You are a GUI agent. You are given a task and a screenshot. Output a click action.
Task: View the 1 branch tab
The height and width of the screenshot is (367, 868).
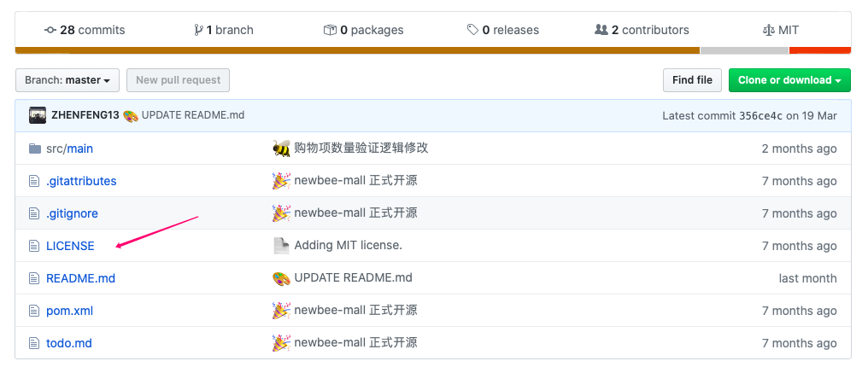(224, 30)
